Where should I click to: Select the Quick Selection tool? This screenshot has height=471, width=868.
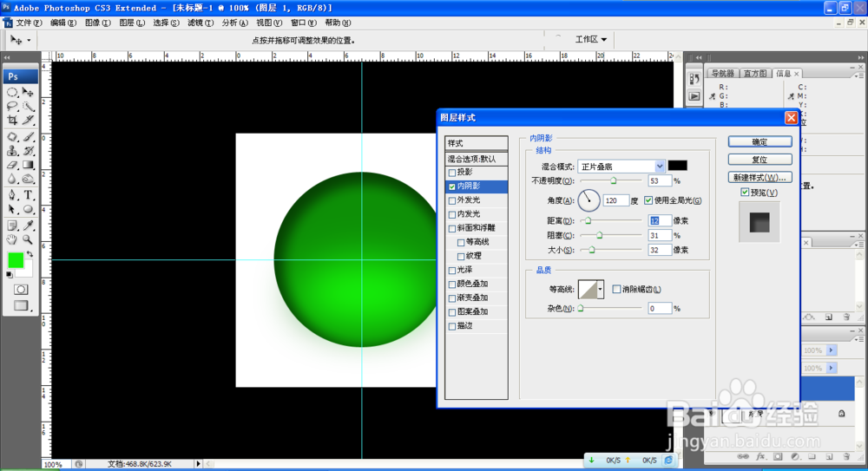28,107
